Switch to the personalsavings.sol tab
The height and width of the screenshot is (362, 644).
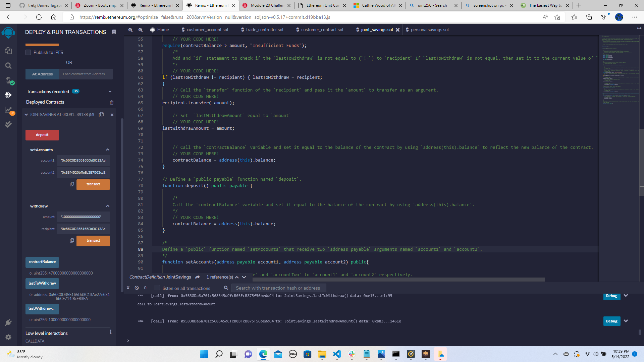tap(427, 30)
